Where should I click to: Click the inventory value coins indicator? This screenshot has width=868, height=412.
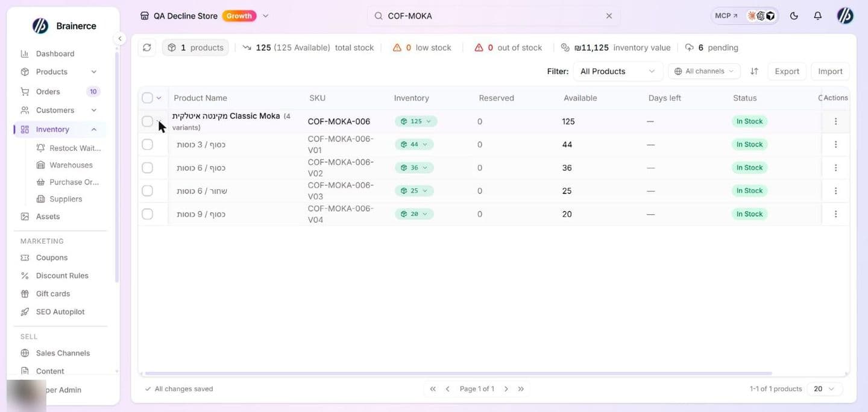coord(615,48)
